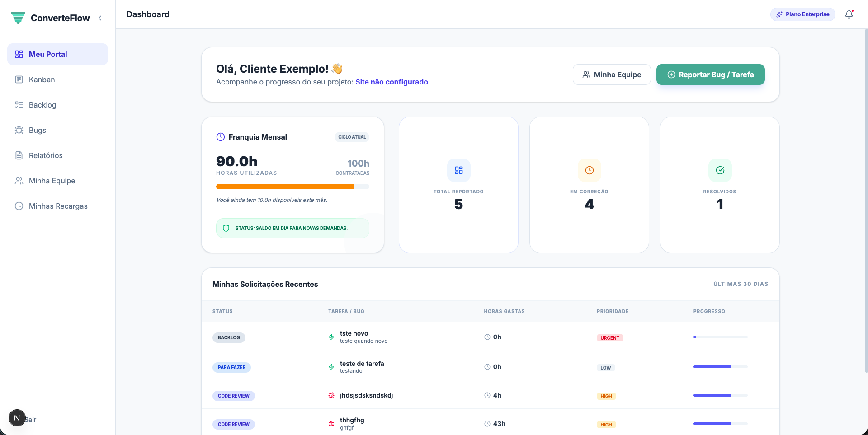The image size is (868, 435).
Task: Click the ConverteFlow funnel logo
Action: 18,18
